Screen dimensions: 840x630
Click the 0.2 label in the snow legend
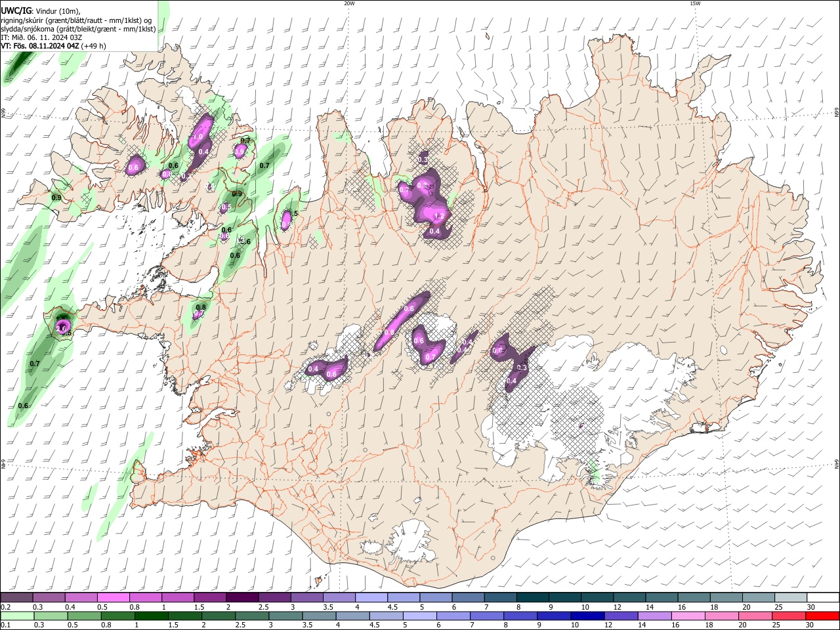(5, 607)
